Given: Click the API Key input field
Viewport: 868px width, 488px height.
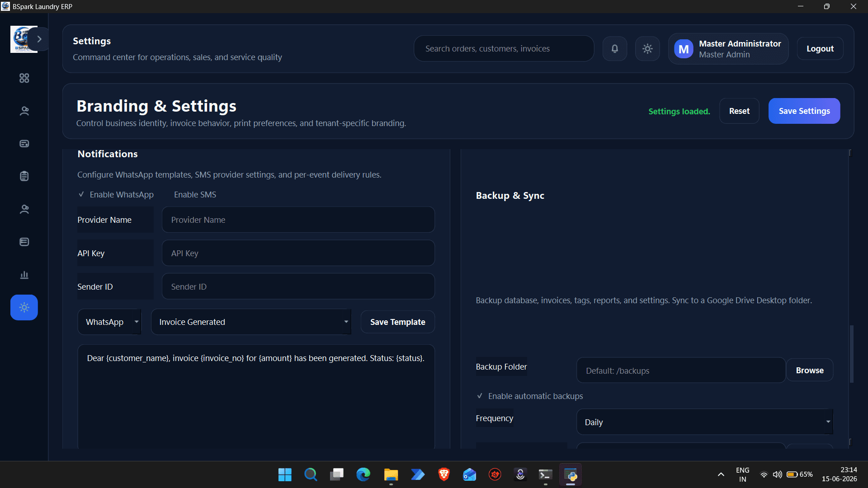Looking at the screenshot, I should coord(298,253).
